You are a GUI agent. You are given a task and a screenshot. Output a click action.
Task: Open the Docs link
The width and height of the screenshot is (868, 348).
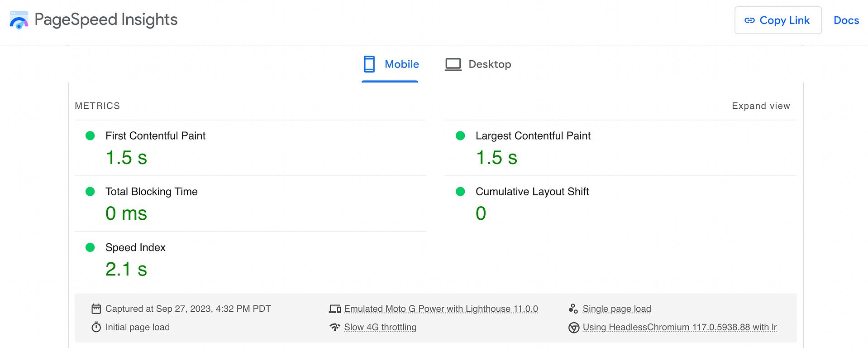[x=846, y=20]
